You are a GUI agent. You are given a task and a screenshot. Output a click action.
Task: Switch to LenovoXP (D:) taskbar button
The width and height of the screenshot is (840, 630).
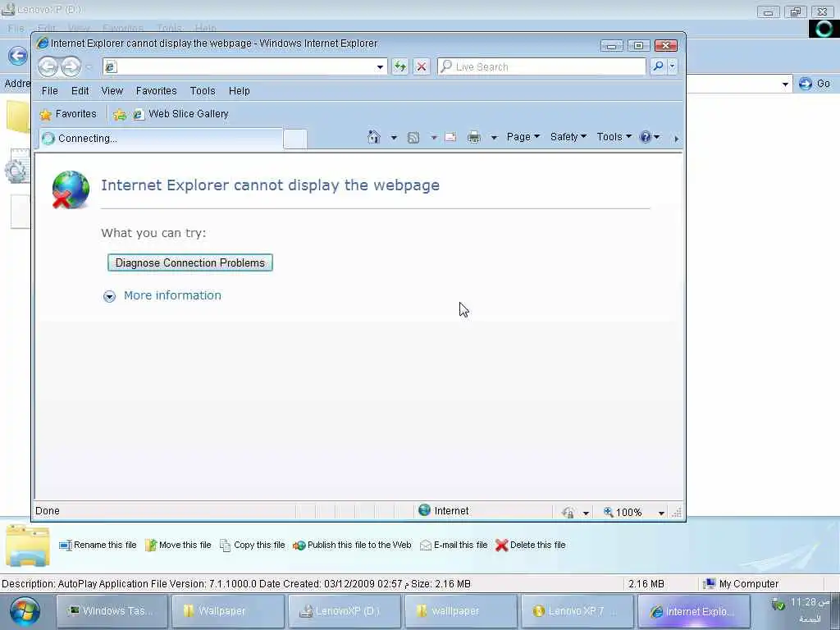click(x=345, y=611)
